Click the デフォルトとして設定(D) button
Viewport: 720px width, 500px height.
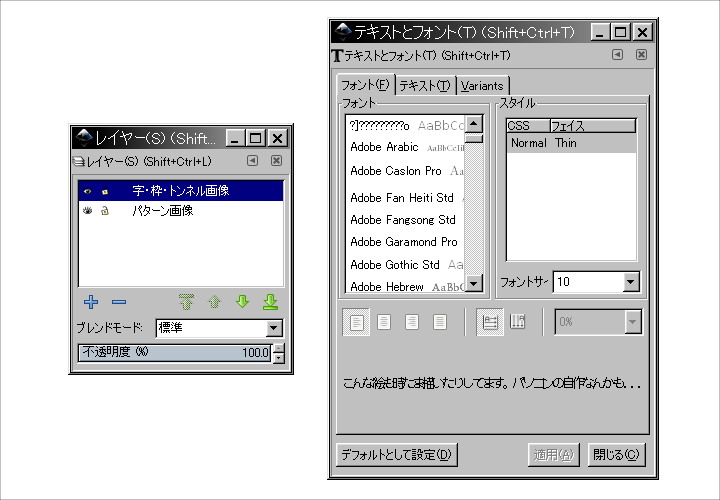pos(397,455)
